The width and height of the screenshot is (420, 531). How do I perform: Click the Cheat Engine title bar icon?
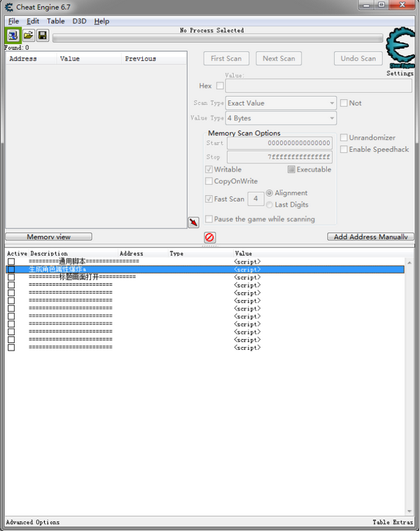pyautogui.click(x=9, y=7)
